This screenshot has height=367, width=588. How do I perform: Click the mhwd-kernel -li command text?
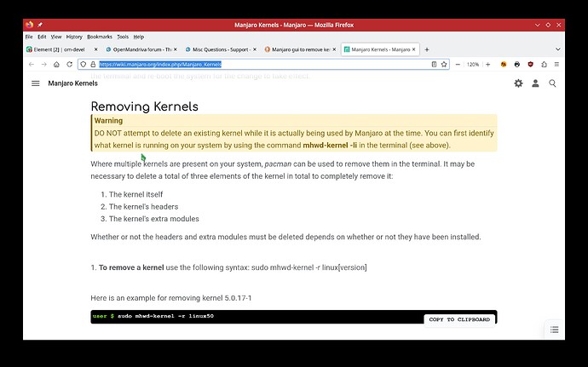[330, 145]
